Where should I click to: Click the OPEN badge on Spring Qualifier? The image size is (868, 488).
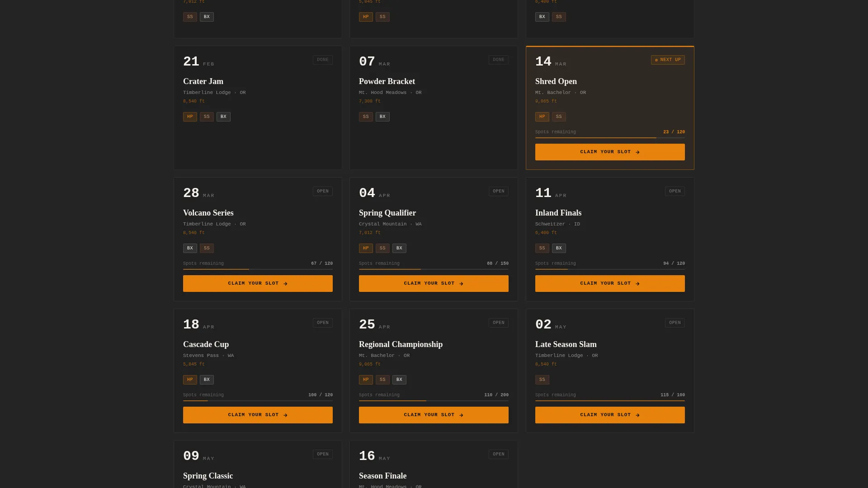point(499,192)
